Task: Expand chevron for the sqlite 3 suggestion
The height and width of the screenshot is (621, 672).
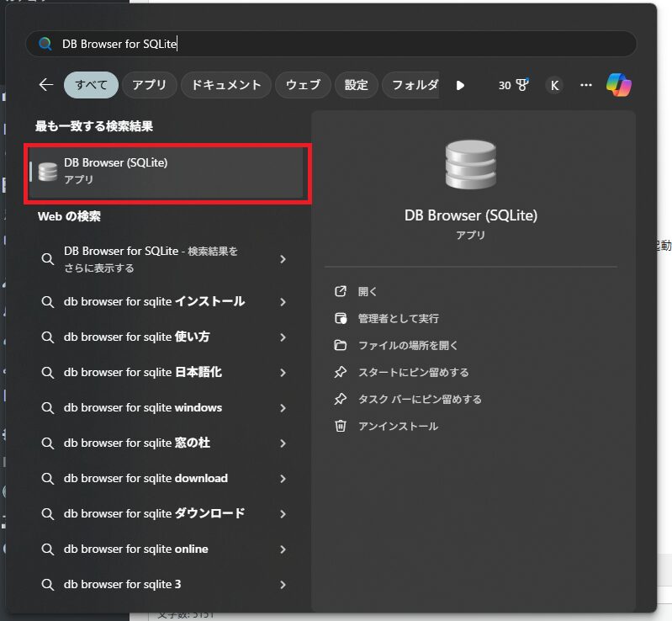Action: pos(283,585)
